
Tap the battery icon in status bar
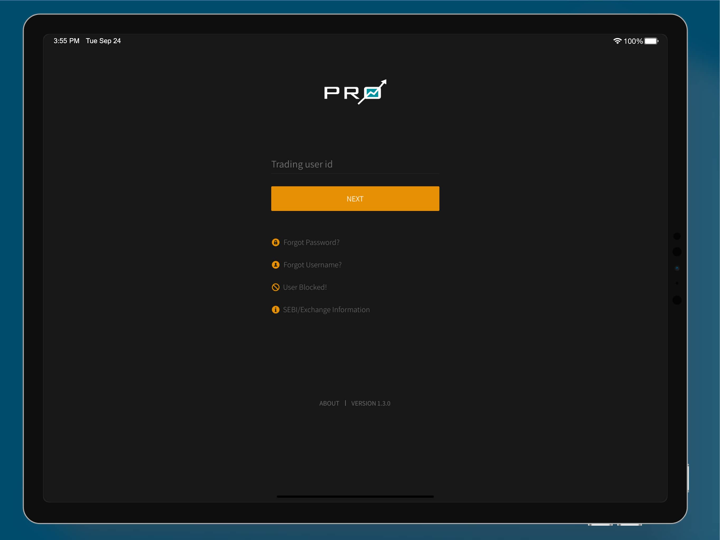[651, 41]
